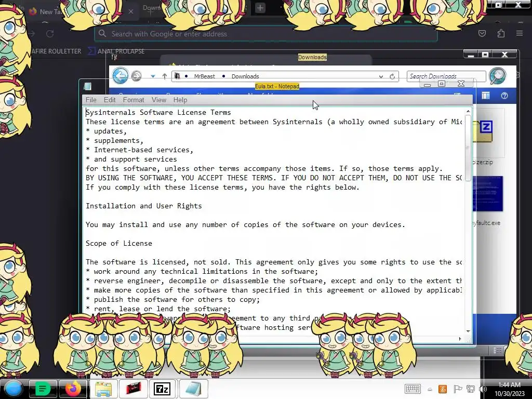
Task: Click Notepad vertical scrollbar down arrow
Action: pyautogui.click(x=468, y=331)
